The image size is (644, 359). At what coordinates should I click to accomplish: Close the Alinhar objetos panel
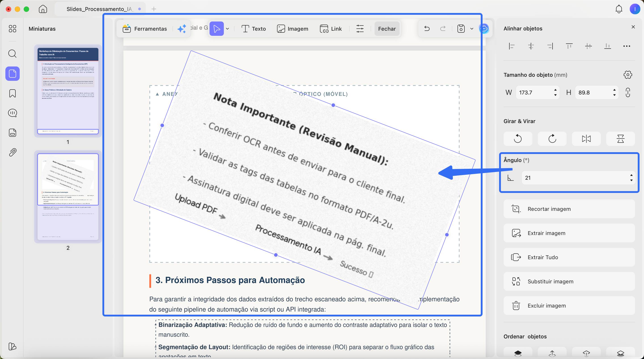633,27
